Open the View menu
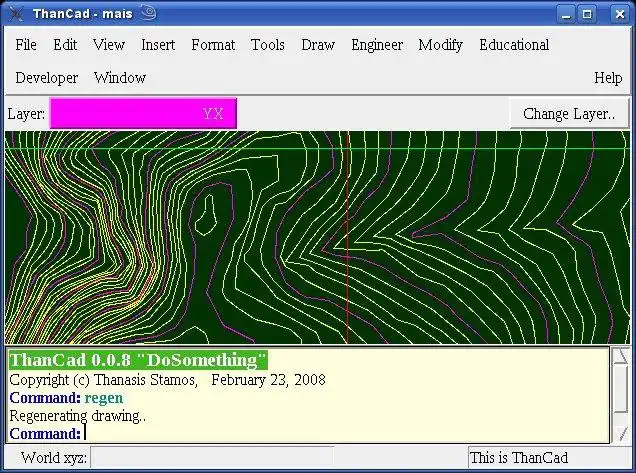 109,45
